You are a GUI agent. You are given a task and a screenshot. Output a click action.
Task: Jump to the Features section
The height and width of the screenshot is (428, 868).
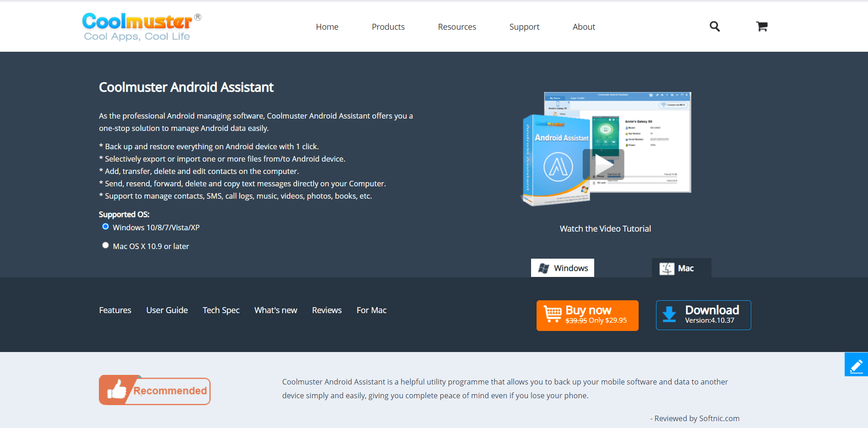(x=115, y=310)
